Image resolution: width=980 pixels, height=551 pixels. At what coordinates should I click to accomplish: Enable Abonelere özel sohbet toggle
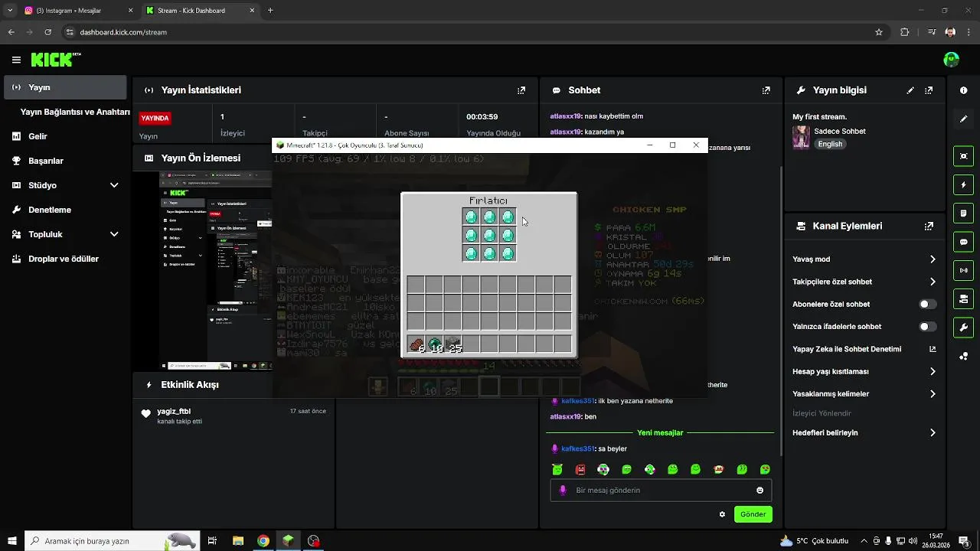click(x=928, y=305)
